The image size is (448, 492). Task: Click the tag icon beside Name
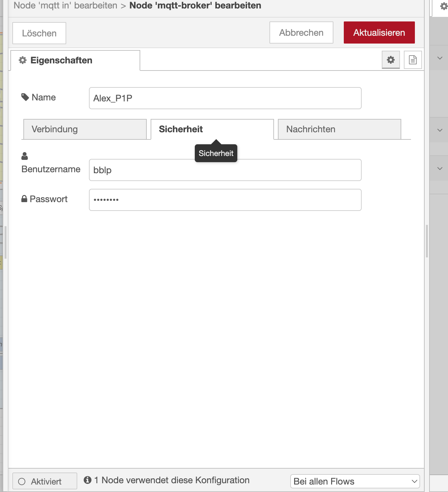(x=25, y=97)
